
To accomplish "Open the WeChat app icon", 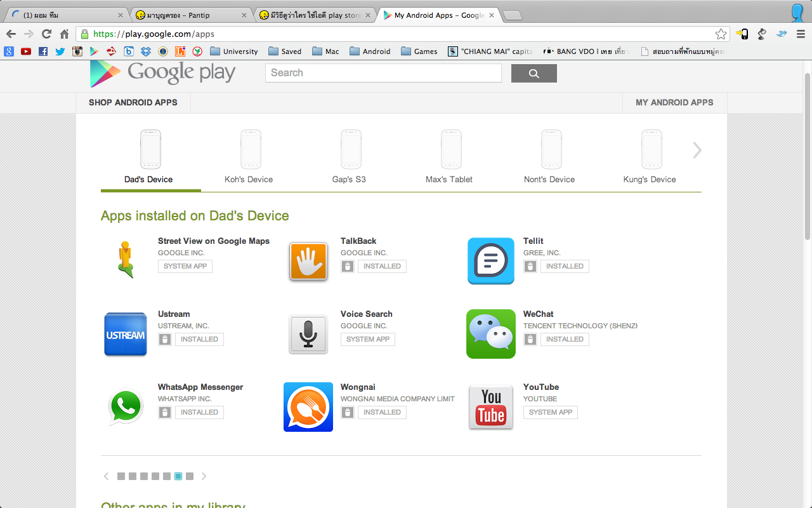I will [x=491, y=334].
